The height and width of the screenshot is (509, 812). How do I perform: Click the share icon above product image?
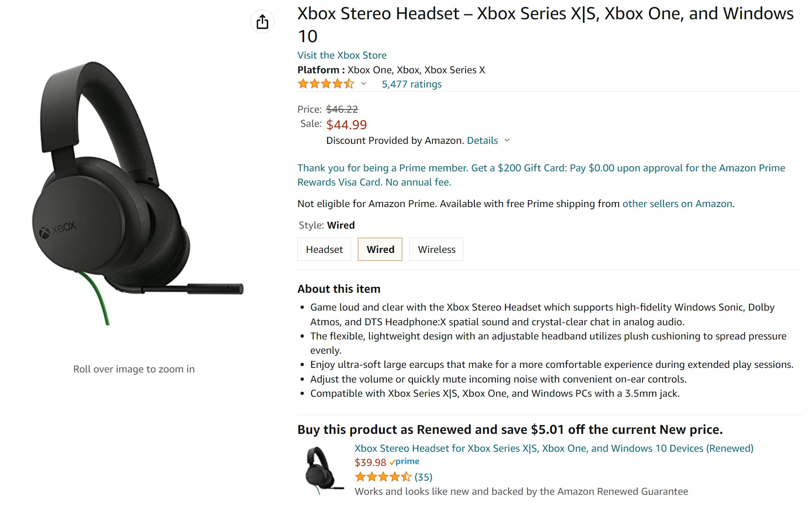click(262, 22)
